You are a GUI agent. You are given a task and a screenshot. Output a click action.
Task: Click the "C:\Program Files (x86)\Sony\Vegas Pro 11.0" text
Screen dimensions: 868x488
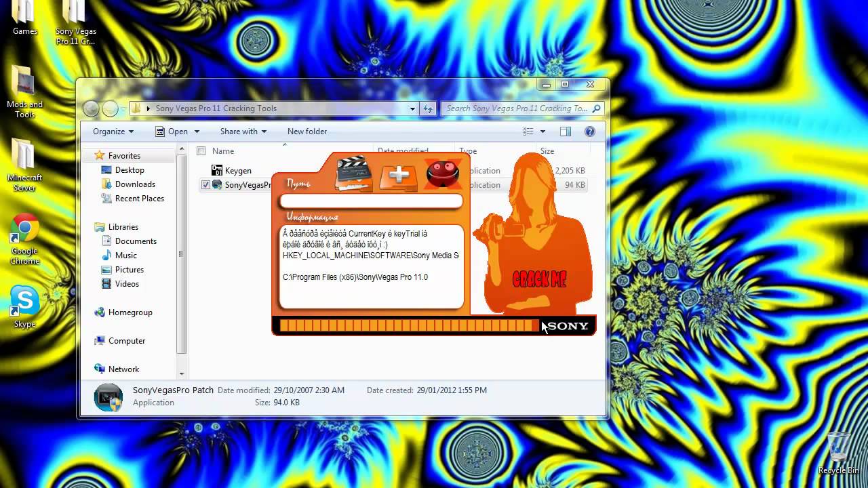[355, 277]
